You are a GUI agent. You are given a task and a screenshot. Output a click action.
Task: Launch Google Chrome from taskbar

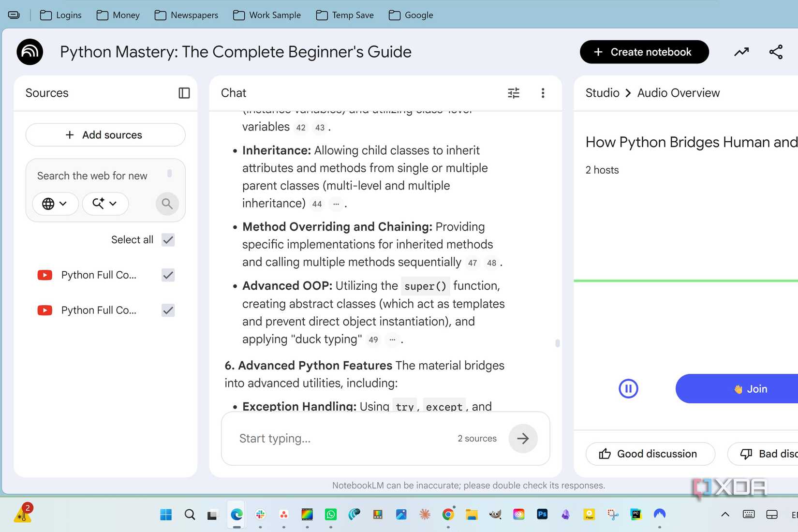448,515
